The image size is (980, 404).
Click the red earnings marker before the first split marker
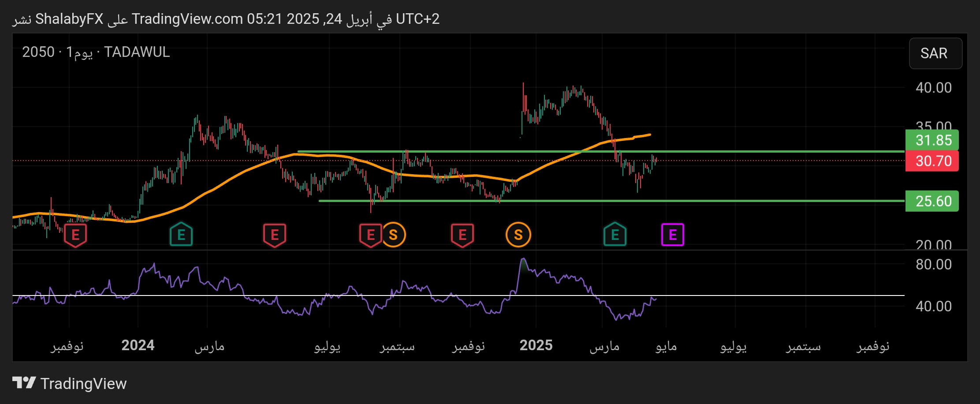pyautogui.click(x=370, y=235)
